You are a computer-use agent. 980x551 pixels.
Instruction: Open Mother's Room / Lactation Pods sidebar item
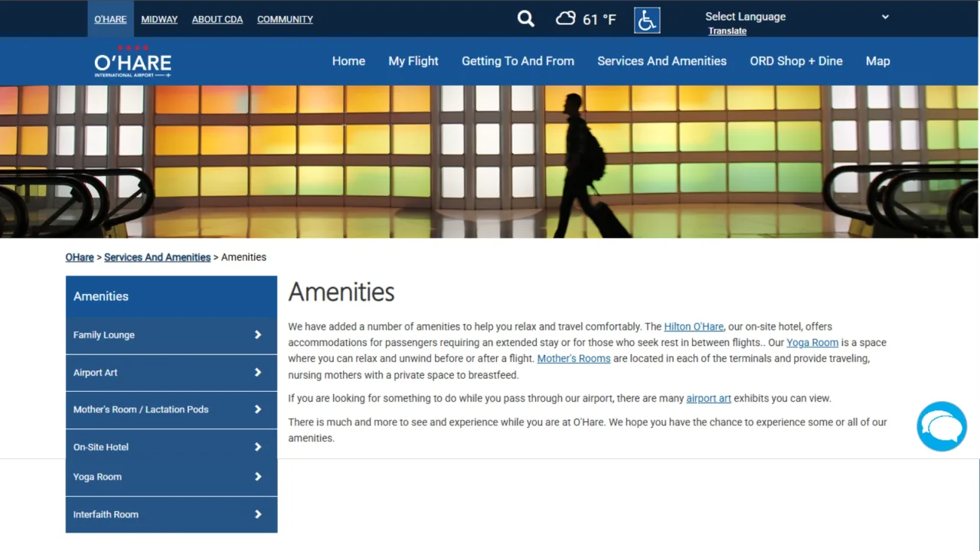171,409
